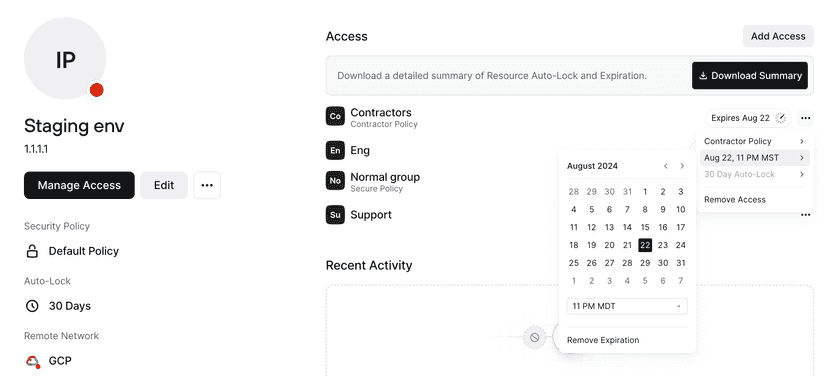Screen dimensions: 840x376
Task: Click Remove Expiration in date picker
Action: (x=603, y=340)
